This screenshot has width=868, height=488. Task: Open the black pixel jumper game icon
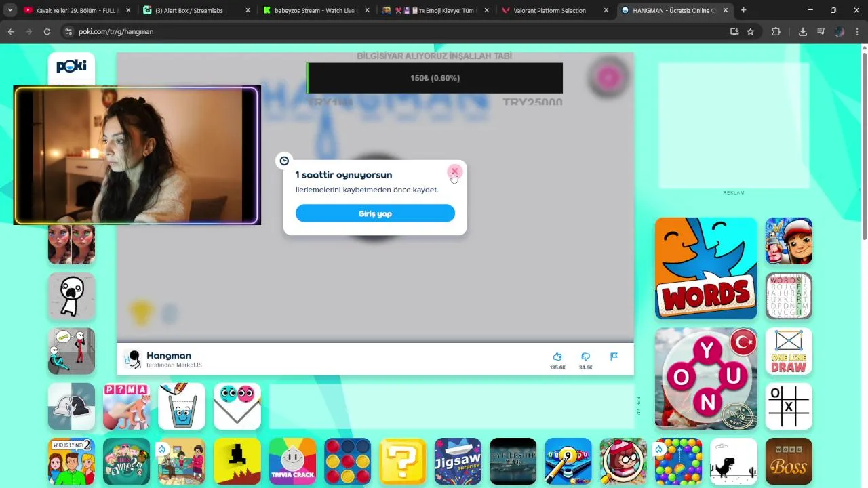click(x=237, y=461)
